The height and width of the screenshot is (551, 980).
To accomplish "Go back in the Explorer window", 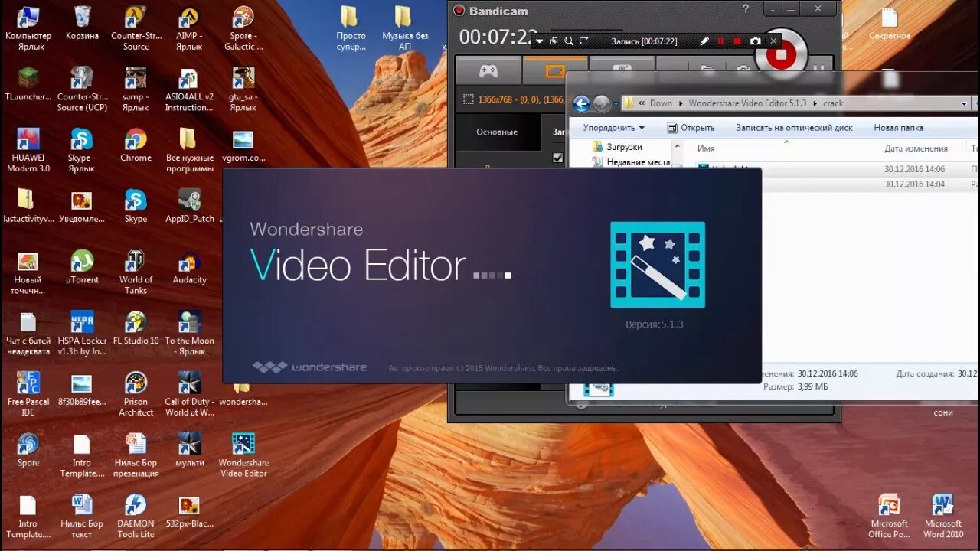I will [x=581, y=103].
